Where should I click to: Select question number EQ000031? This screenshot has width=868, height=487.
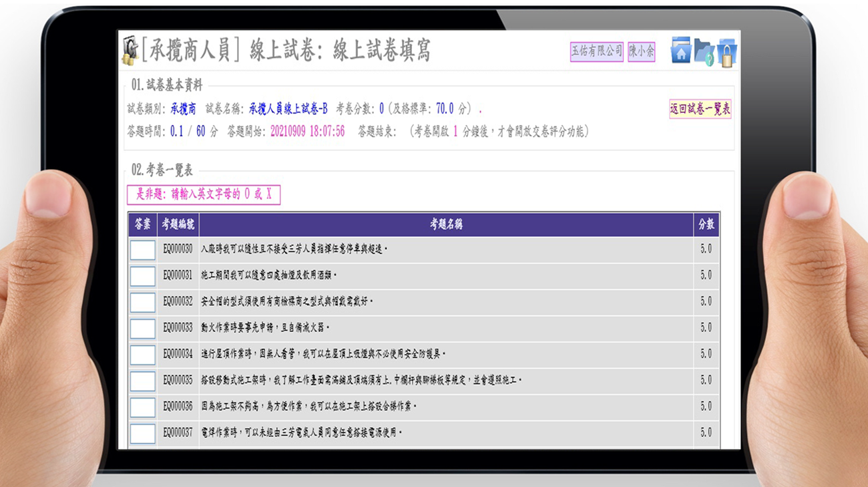pyautogui.click(x=178, y=275)
